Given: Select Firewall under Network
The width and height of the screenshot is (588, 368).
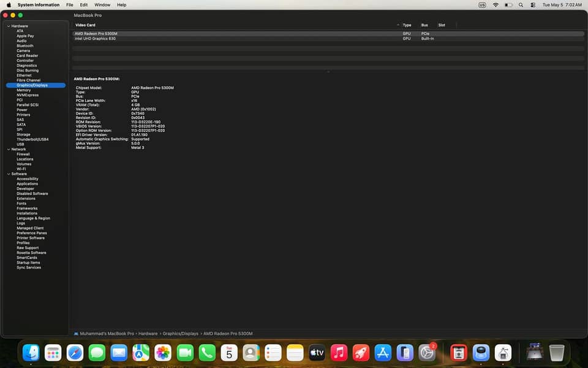Looking at the screenshot, I should point(23,154).
